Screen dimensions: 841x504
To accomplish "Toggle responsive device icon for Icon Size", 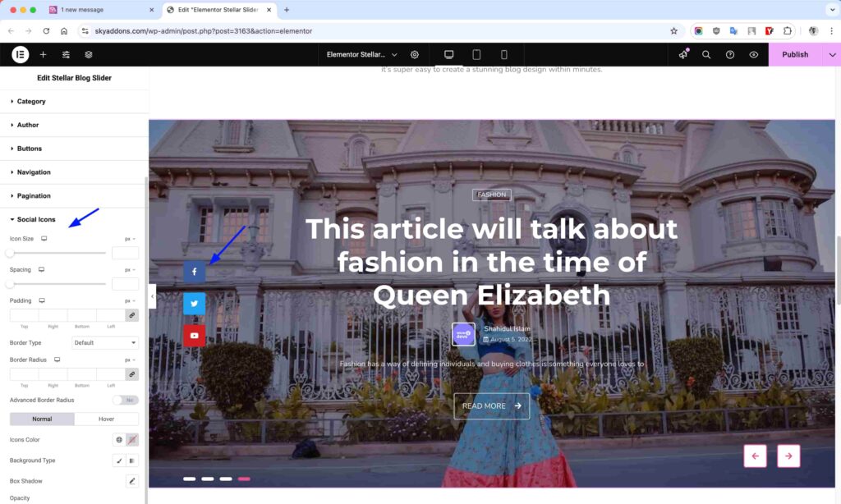I will tap(44, 239).
